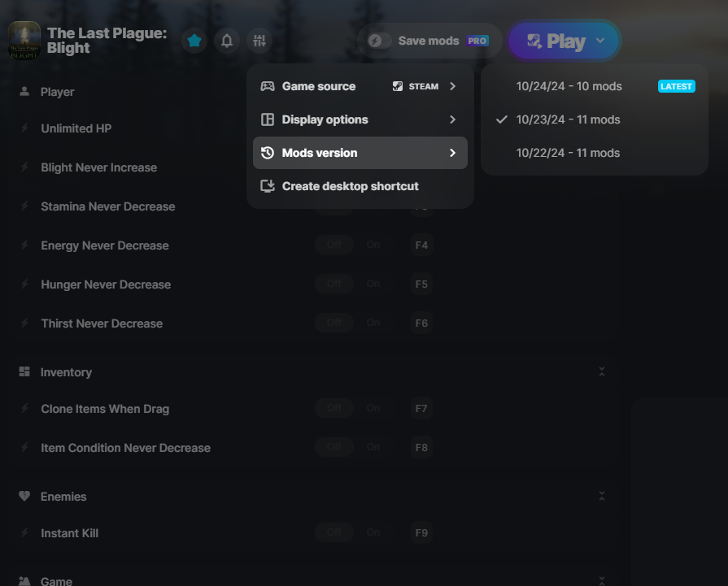728x586 pixels.
Task: Click the Player category person icon
Action: coord(24,91)
